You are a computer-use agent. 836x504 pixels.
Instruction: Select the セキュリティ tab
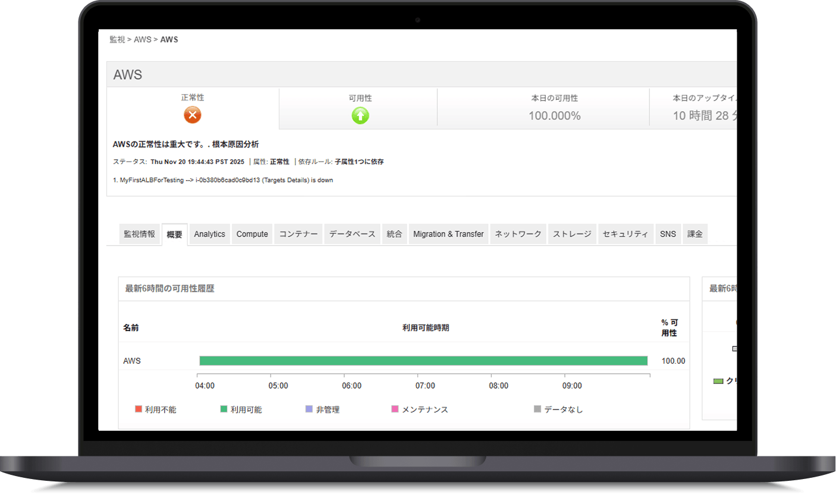[626, 234]
